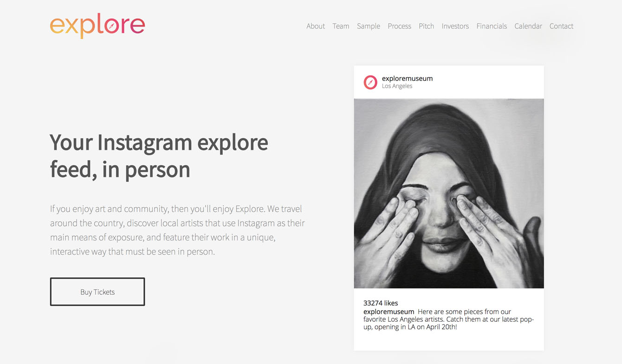Screen dimensions: 622x364
Task: Go to the Team section
Action: coord(341,26)
